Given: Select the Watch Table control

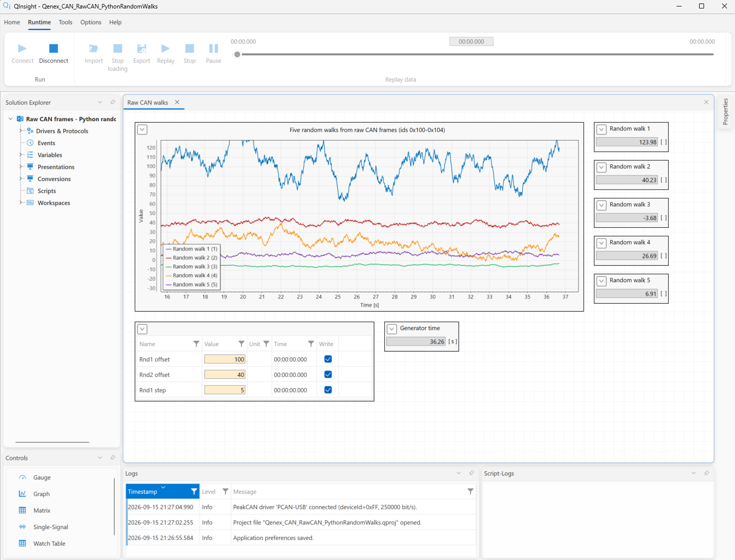Looking at the screenshot, I should 49,544.
